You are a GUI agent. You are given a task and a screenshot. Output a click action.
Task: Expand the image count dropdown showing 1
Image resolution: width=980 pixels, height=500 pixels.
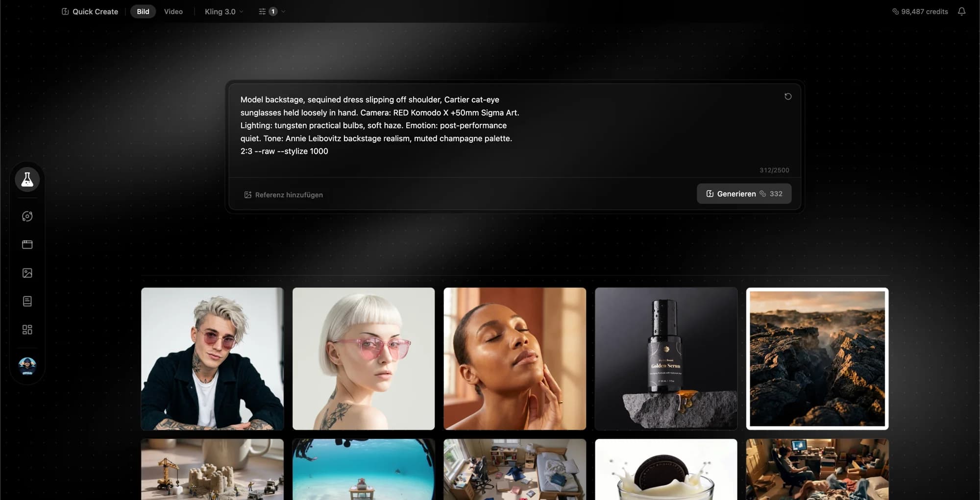273,11
